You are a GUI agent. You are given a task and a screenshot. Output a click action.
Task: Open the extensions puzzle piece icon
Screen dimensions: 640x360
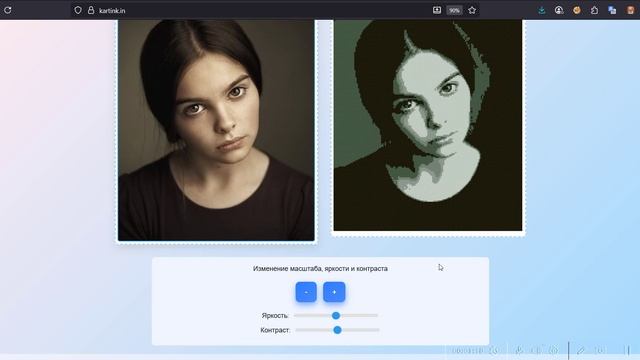click(x=594, y=11)
